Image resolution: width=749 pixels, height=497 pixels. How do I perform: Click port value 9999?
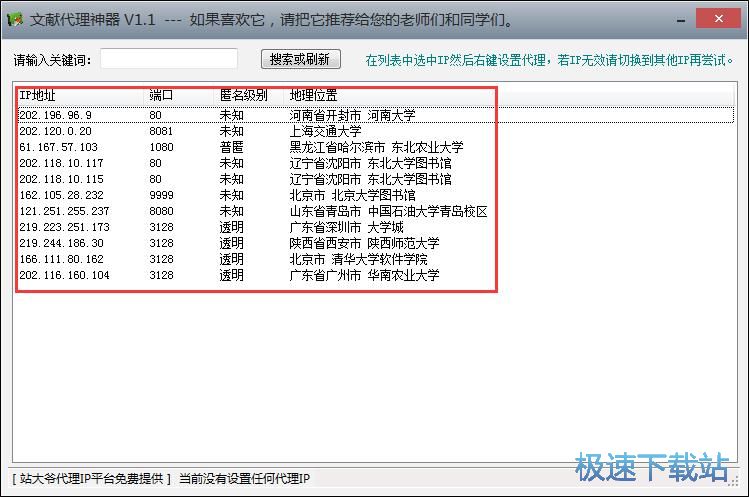click(x=161, y=195)
